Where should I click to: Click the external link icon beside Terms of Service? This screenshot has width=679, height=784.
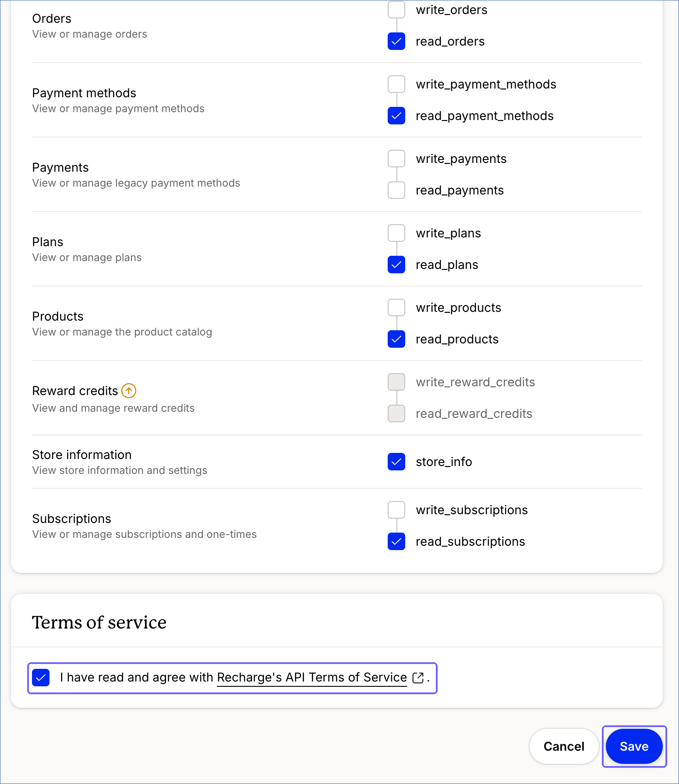(418, 678)
